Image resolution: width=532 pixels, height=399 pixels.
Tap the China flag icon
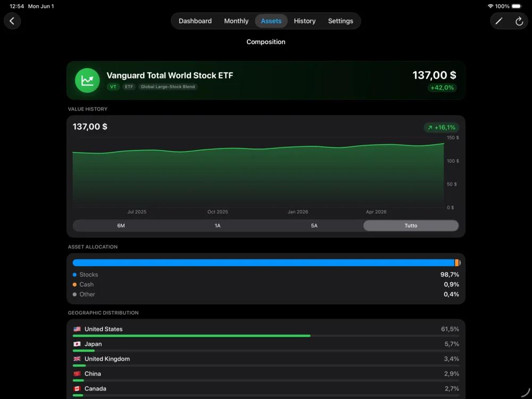(77, 374)
